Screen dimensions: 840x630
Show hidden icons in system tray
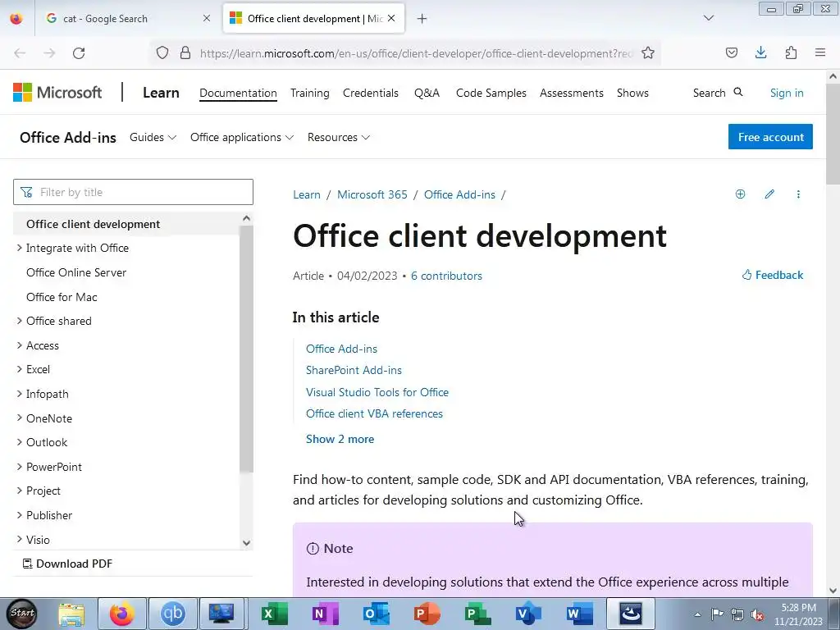(x=697, y=614)
